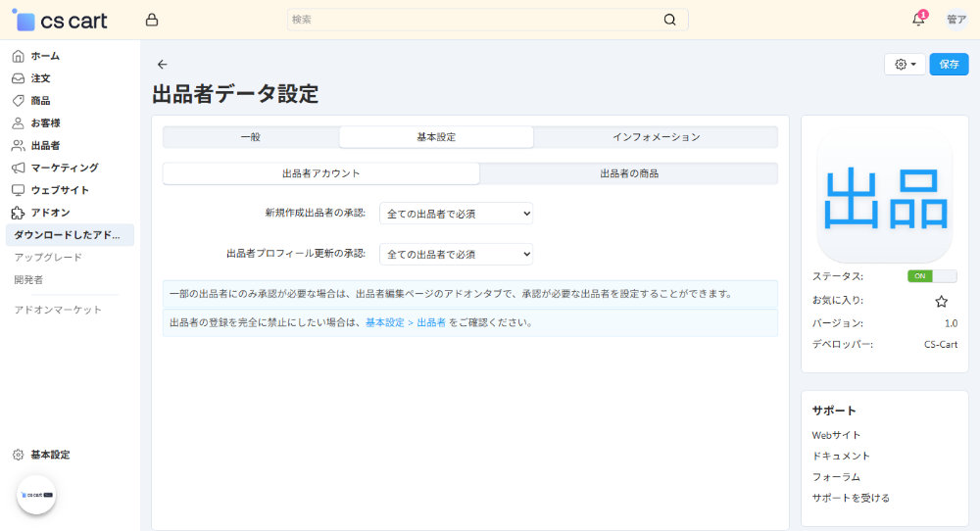Viewport: 980px width, 531px height.
Task: Click the 出品 add-on logo image
Action: point(885,197)
